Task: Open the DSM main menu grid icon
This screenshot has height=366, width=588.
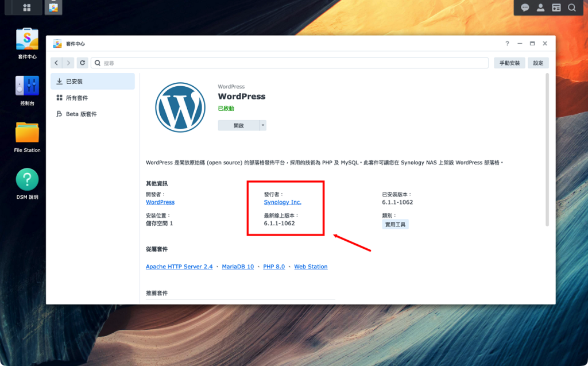Action: (x=26, y=7)
